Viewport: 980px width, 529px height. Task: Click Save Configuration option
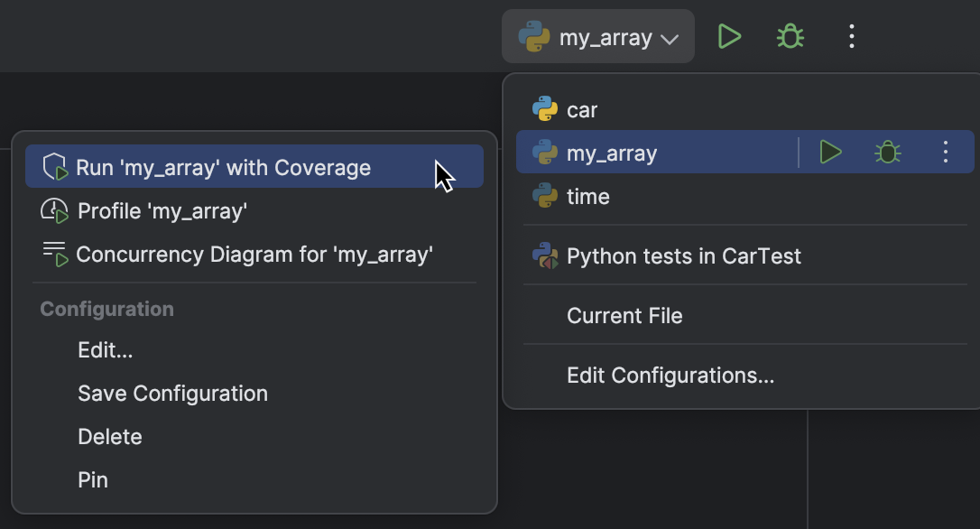point(172,393)
